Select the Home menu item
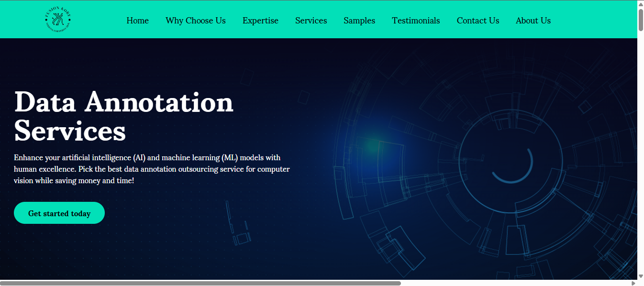 (x=137, y=21)
